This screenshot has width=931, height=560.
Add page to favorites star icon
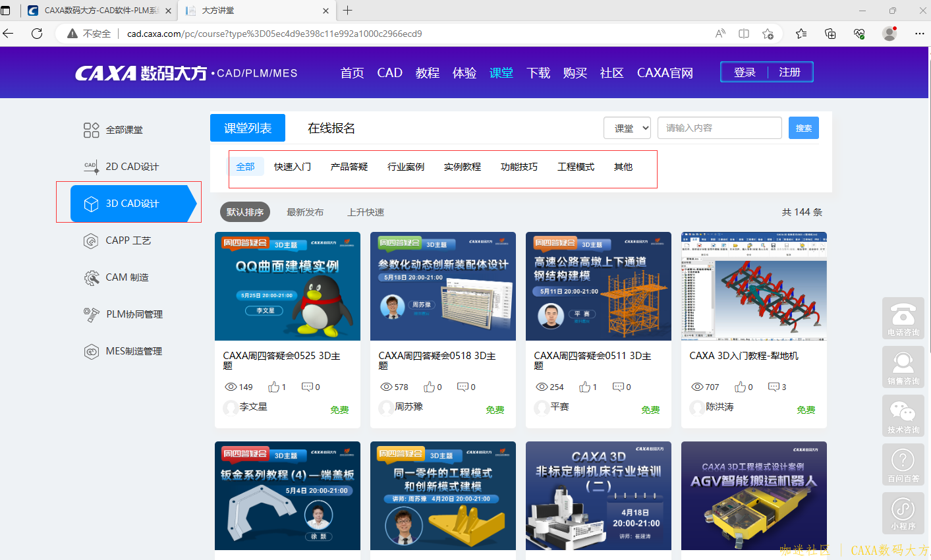tap(768, 34)
